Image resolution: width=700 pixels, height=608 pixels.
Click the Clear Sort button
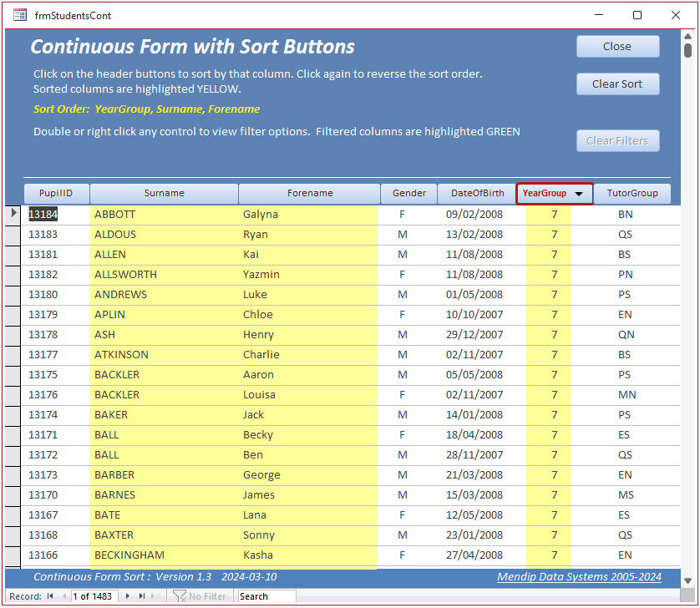click(617, 84)
